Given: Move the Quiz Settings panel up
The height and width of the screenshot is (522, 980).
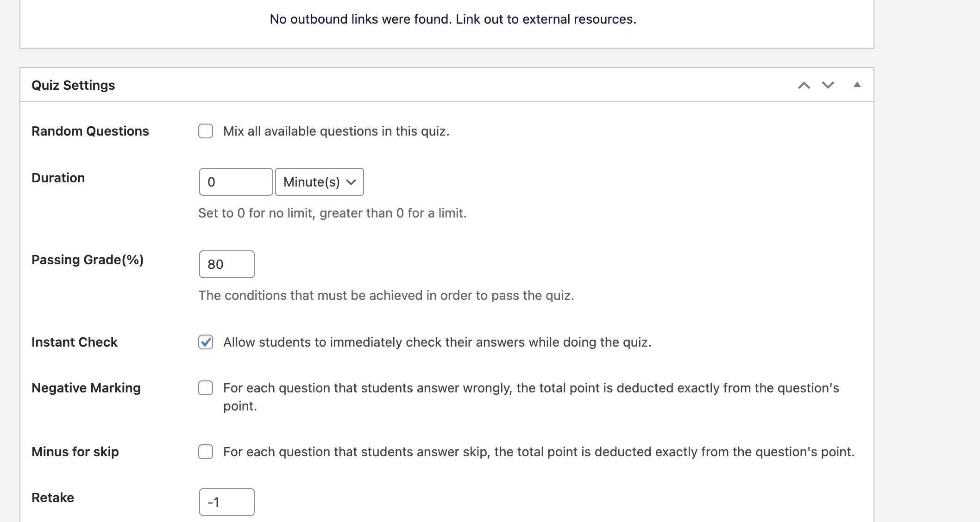Looking at the screenshot, I should pyautogui.click(x=804, y=85).
